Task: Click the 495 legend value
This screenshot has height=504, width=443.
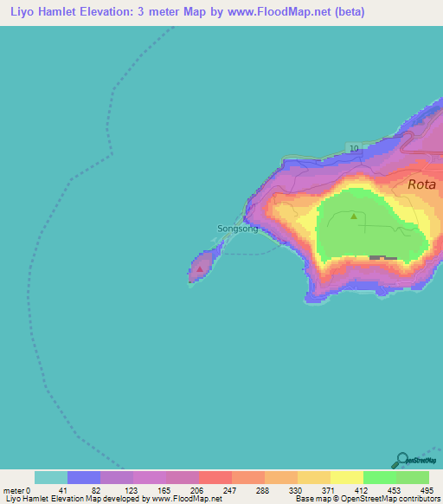Action: point(427,490)
